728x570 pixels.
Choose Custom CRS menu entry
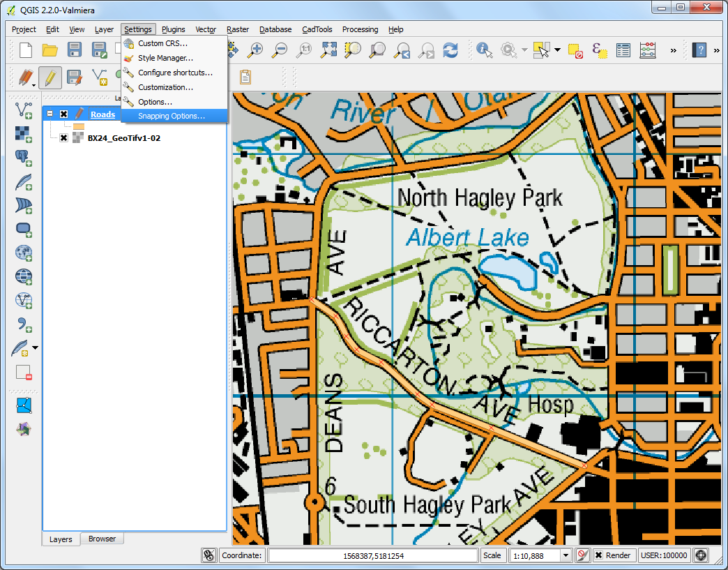[174, 43]
